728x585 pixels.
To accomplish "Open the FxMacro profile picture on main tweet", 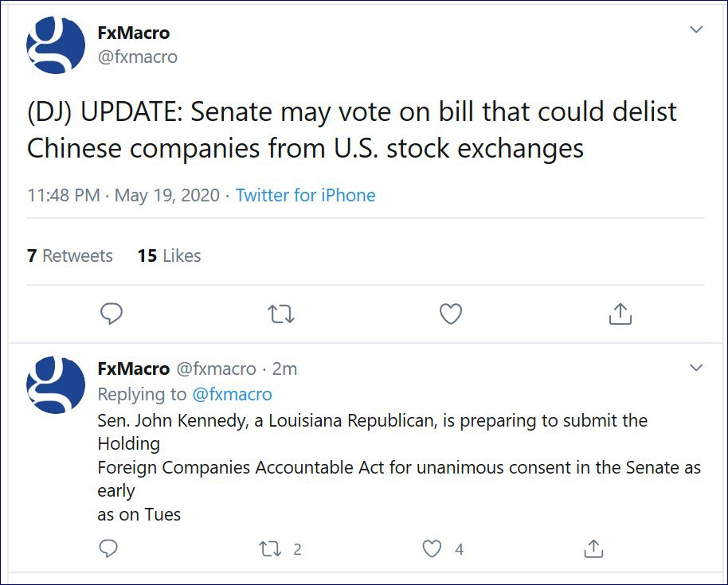I will click(x=56, y=45).
